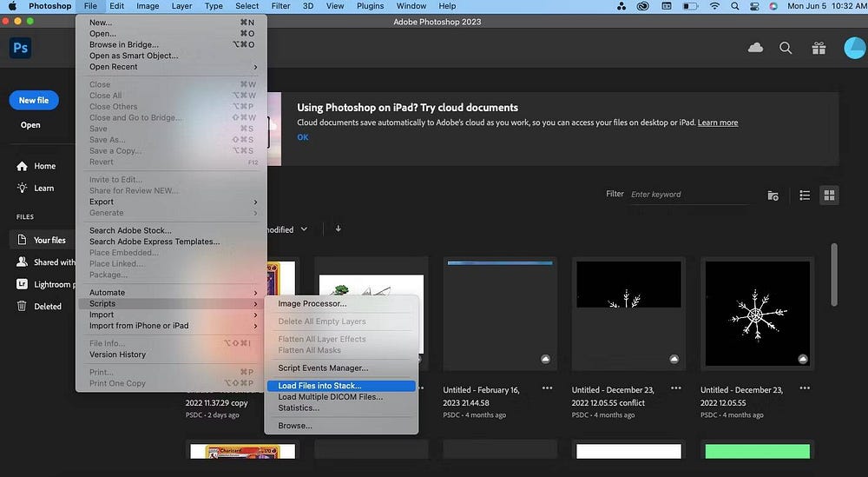Open the cloud storage status icon
This screenshot has height=477, width=868.
[x=755, y=48]
